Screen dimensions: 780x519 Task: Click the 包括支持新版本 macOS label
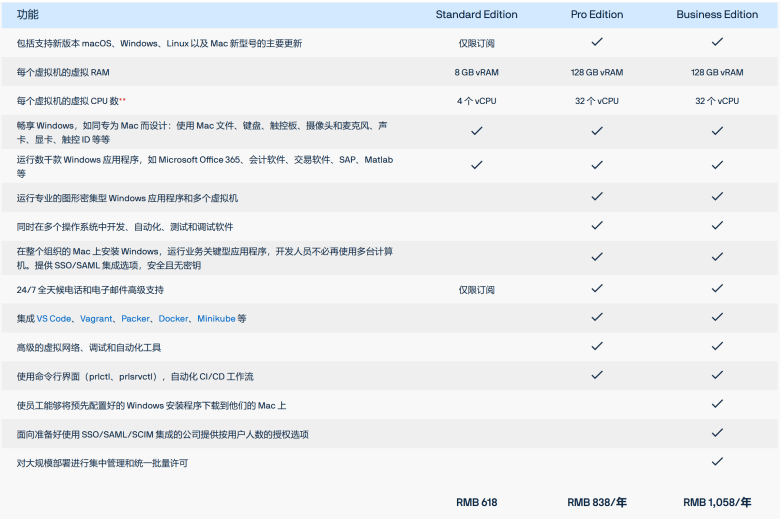click(x=159, y=43)
